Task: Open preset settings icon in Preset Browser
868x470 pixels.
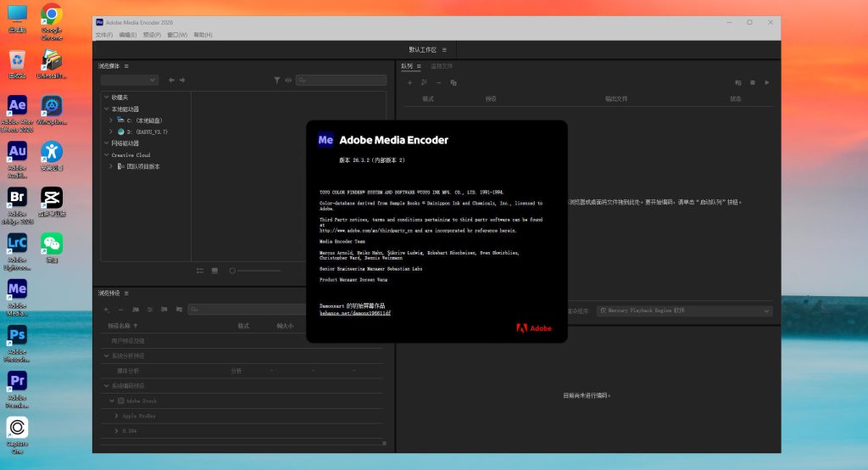Action: [150, 310]
